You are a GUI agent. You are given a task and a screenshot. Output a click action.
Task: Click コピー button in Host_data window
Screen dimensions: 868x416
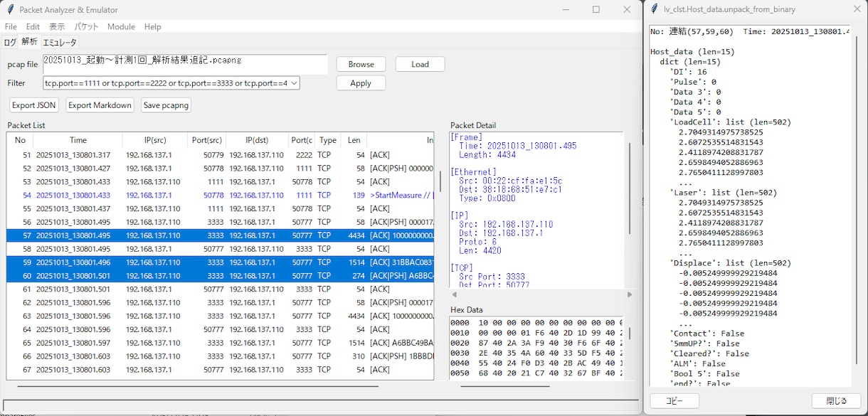pyautogui.click(x=673, y=400)
